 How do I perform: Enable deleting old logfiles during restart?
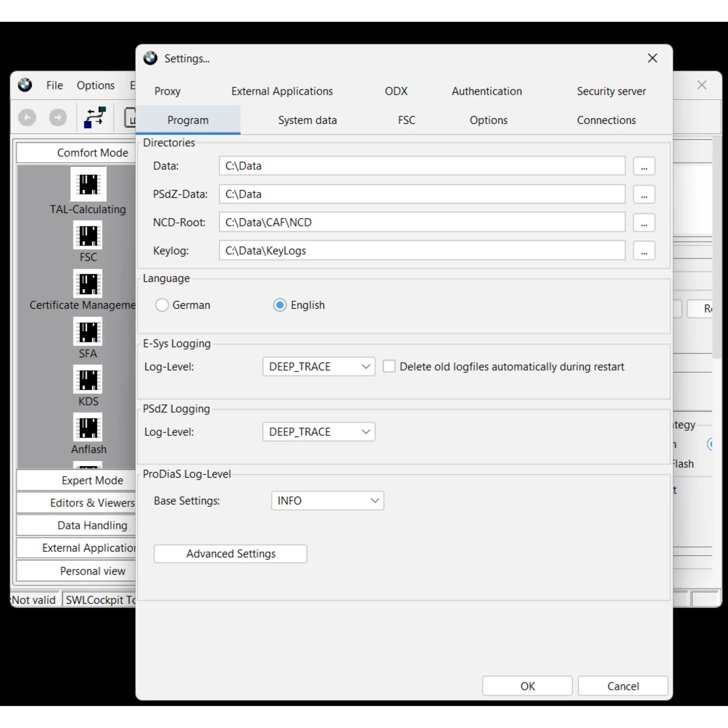(x=389, y=366)
